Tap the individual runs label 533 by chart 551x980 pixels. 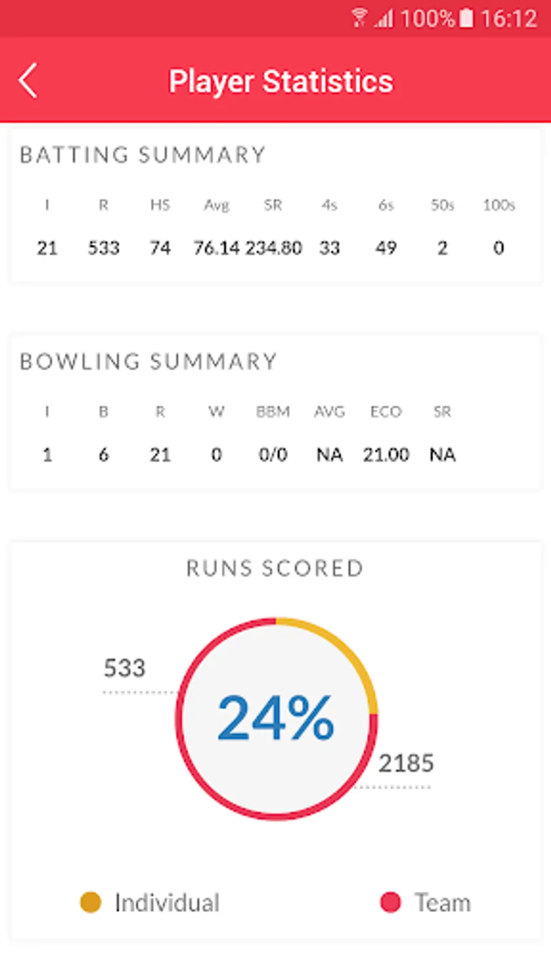point(124,668)
